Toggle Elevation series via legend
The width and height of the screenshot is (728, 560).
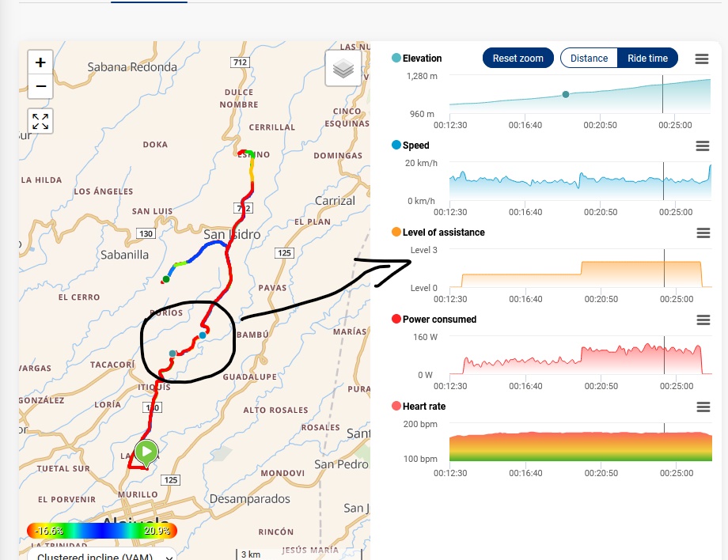click(422, 59)
